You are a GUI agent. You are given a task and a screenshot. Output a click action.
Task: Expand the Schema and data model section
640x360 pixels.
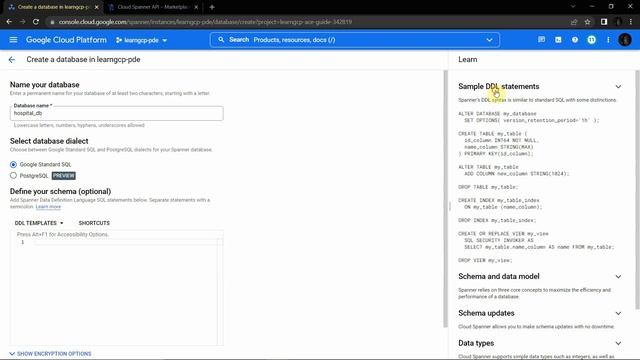coord(618,277)
